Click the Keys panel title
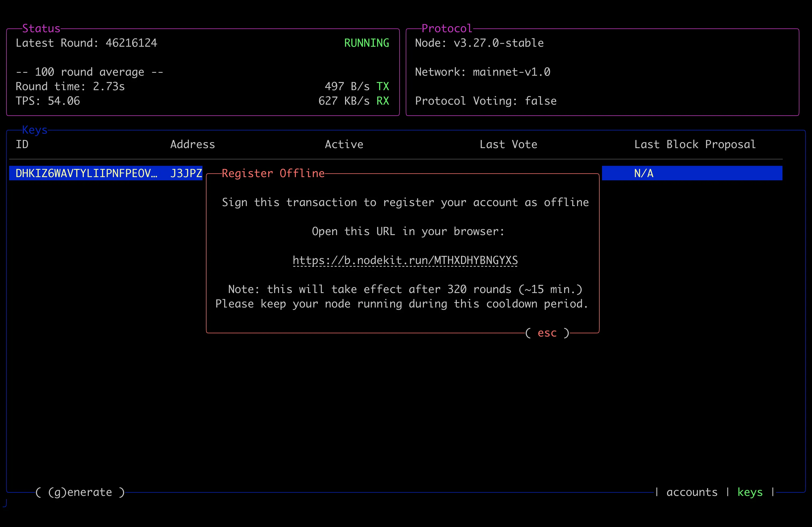Viewport: 812px width, 527px height. (x=34, y=130)
